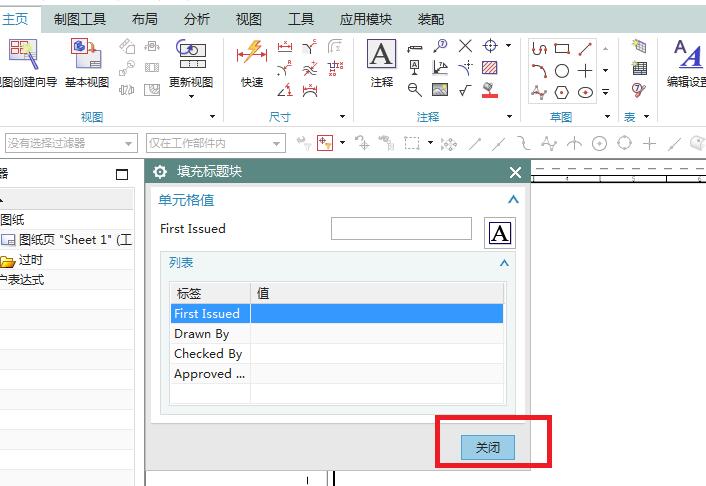Screen dimensions: 706x486
Task: Collapse the 列表 list section
Action: click(x=504, y=263)
